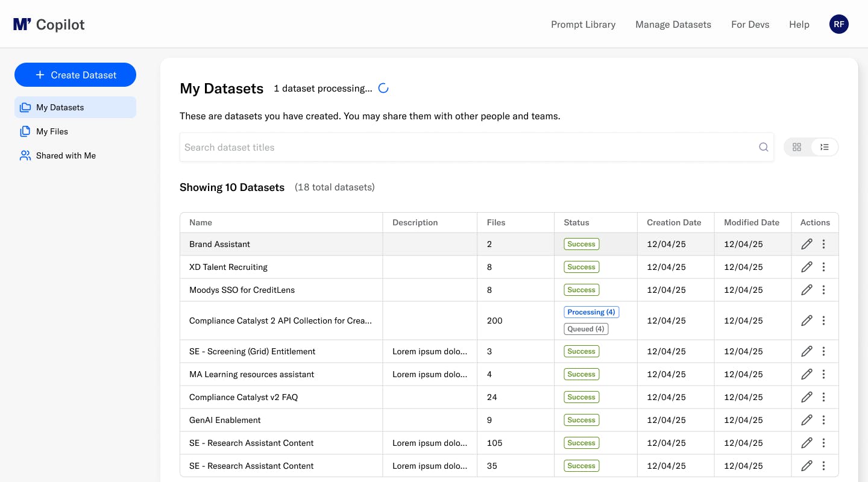Go to the Manage Datasets tab

point(673,24)
